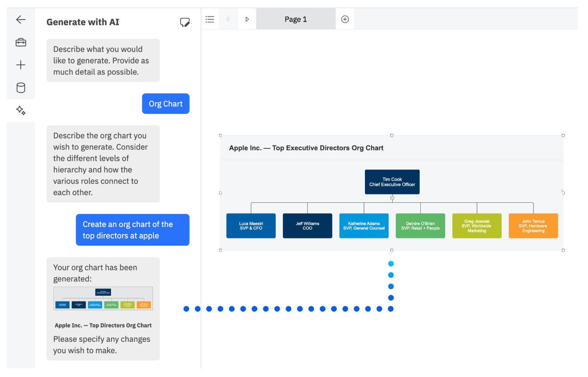588x377 pixels.
Task: Open the toolbox briefcase panel icon
Action: 21,42
